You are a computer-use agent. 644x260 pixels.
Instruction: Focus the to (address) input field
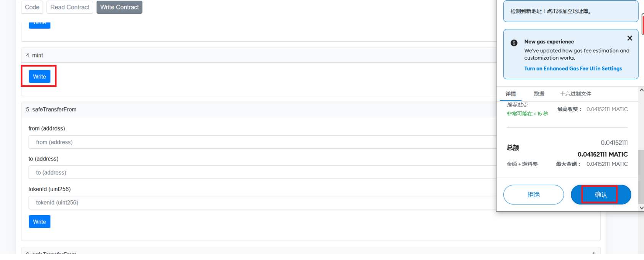[261, 172]
